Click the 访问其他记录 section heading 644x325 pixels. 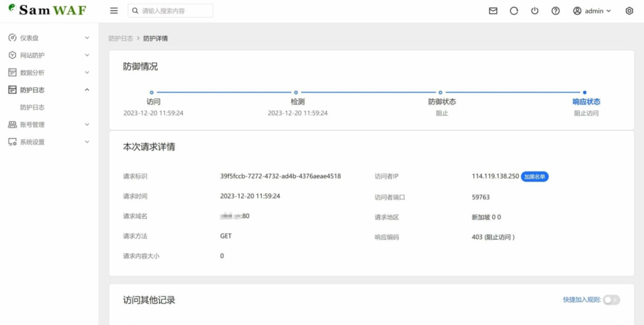149,300
